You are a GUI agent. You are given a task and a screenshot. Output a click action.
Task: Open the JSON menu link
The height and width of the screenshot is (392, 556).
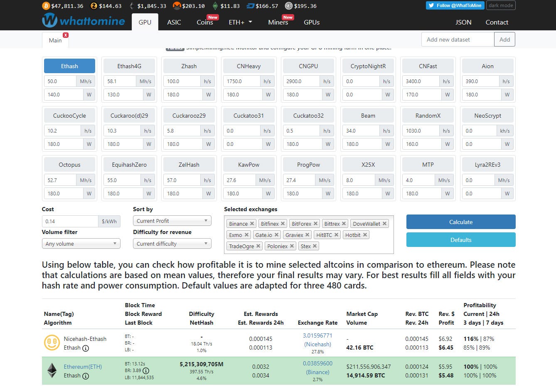tap(463, 22)
